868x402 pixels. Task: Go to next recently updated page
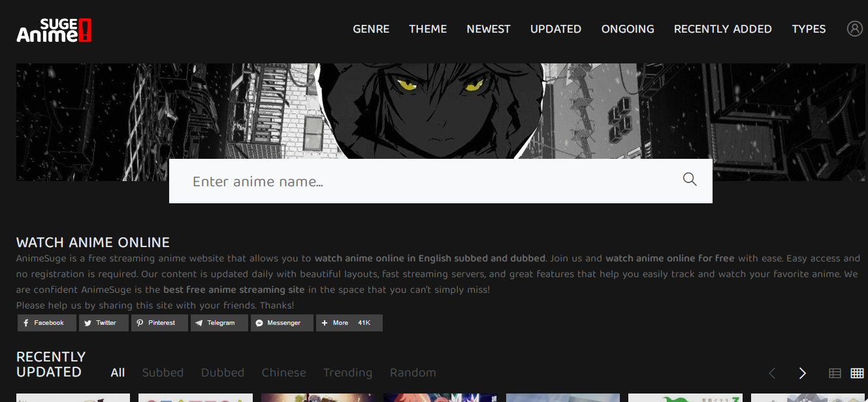point(803,373)
